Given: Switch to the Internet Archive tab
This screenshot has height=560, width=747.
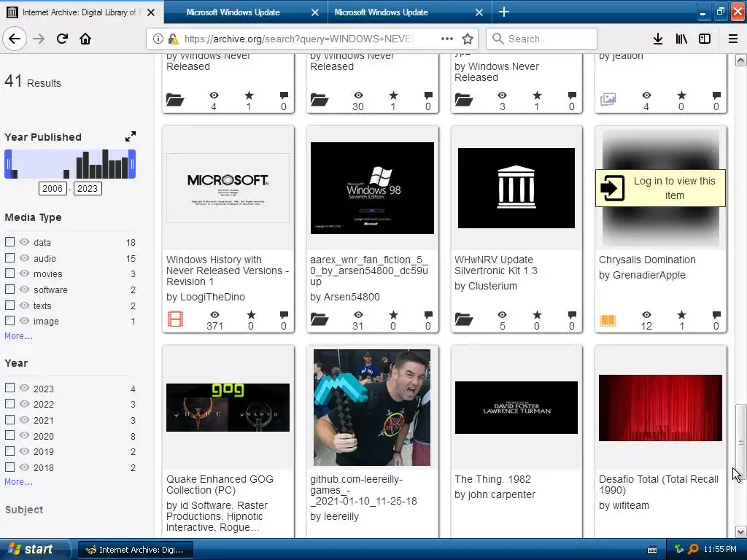Looking at the screenshot, I should click(x=82, y=12).
